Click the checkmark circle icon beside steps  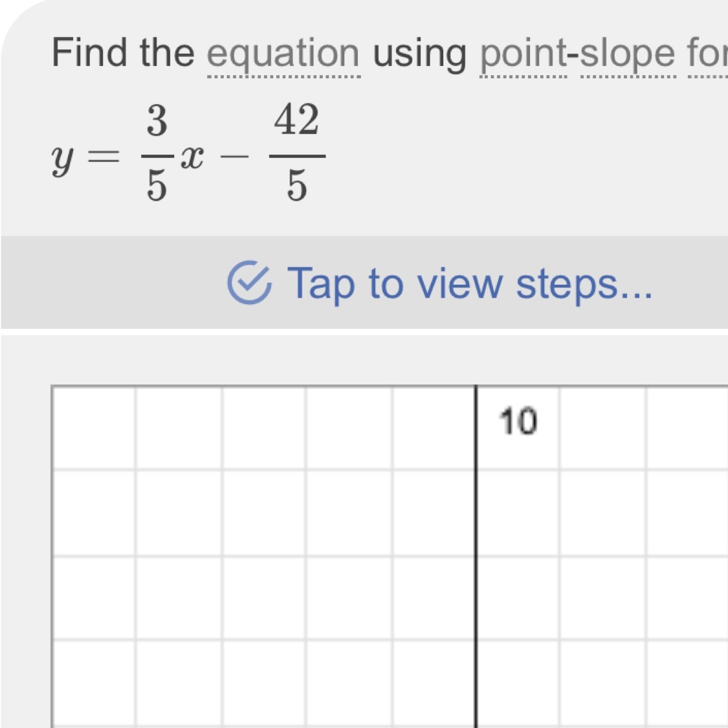249,283
